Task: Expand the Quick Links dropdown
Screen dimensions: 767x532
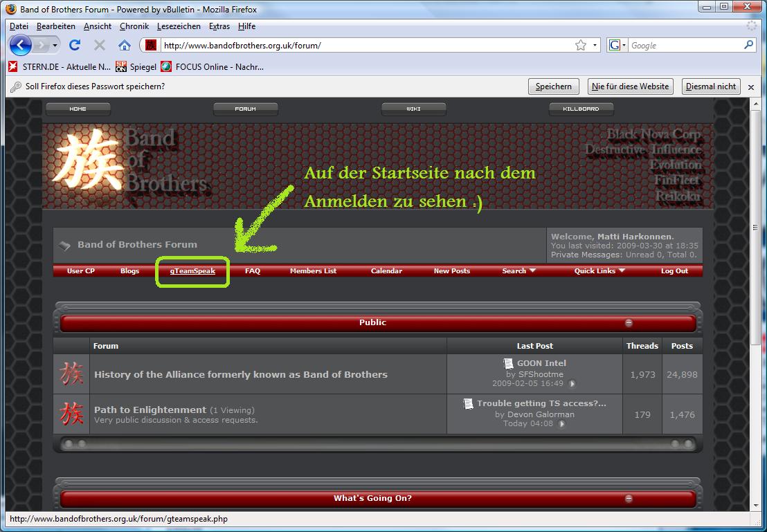Action: tap(599, 271)
